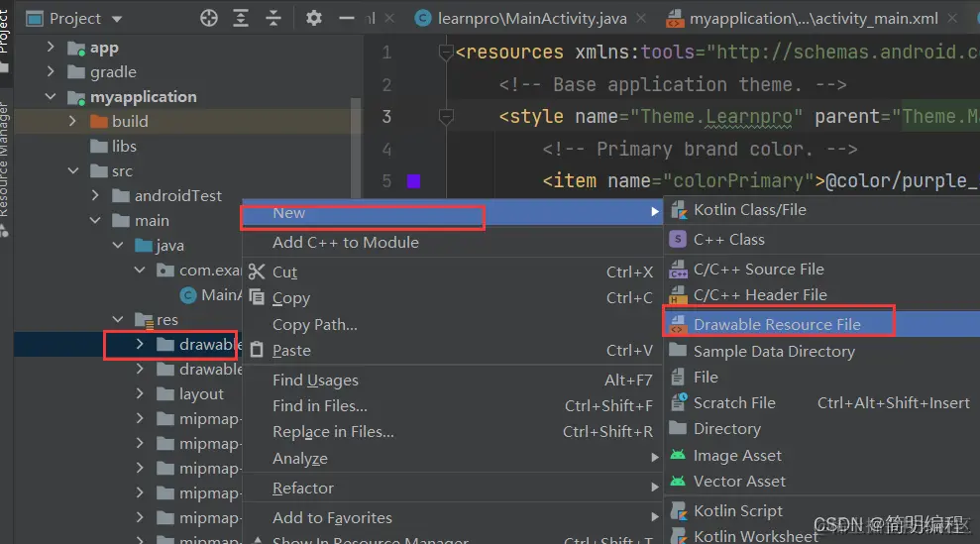Expand the build folder
This screenshot has width=980, height=544.
(x=72, y=121)
